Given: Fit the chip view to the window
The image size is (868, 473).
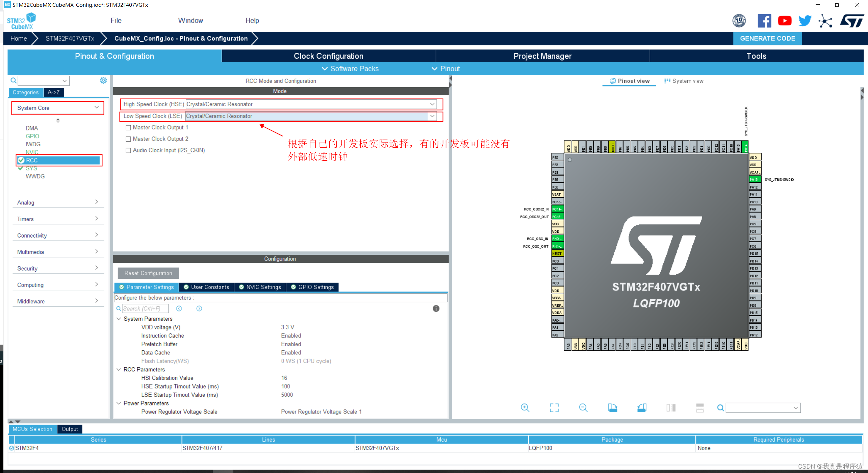Looking at the screenshot, I should pos(554,408).
